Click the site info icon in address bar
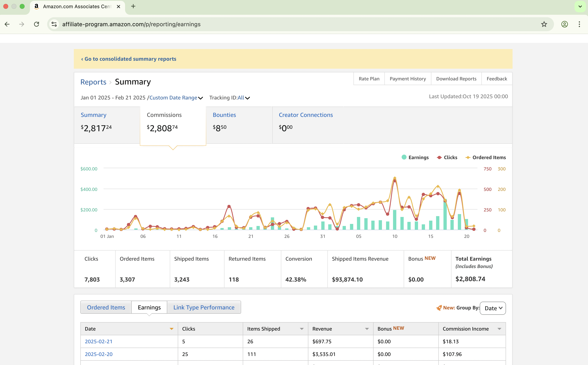This screenshot has width=588, height=365. click(54, 24)
